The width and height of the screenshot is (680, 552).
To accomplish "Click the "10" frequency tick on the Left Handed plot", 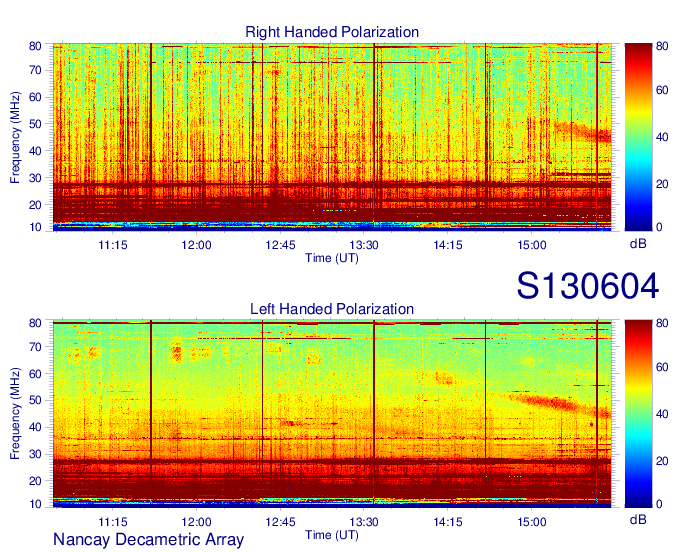I will [x=35, y=504].
